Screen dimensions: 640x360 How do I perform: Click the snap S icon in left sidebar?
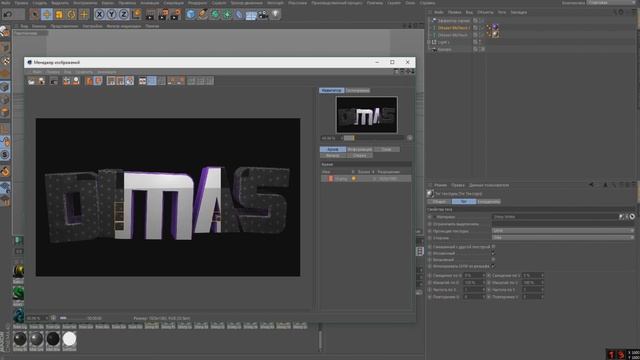[5, 155]
